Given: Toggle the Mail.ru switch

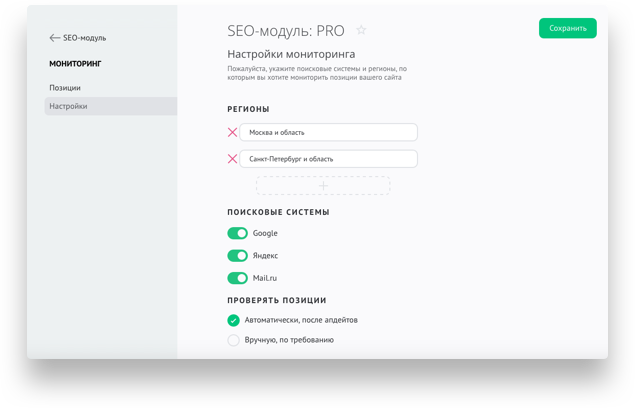Looking at the screenshot, I should point(237,278).
